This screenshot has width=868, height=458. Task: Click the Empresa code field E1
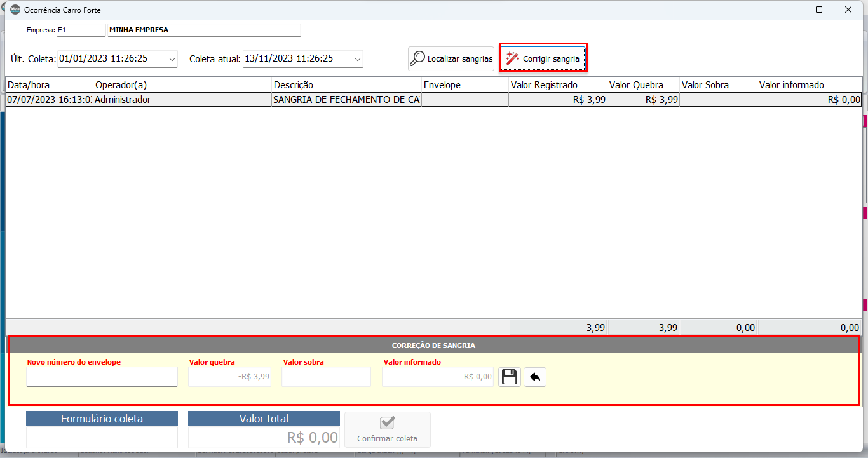coord(81,30)
